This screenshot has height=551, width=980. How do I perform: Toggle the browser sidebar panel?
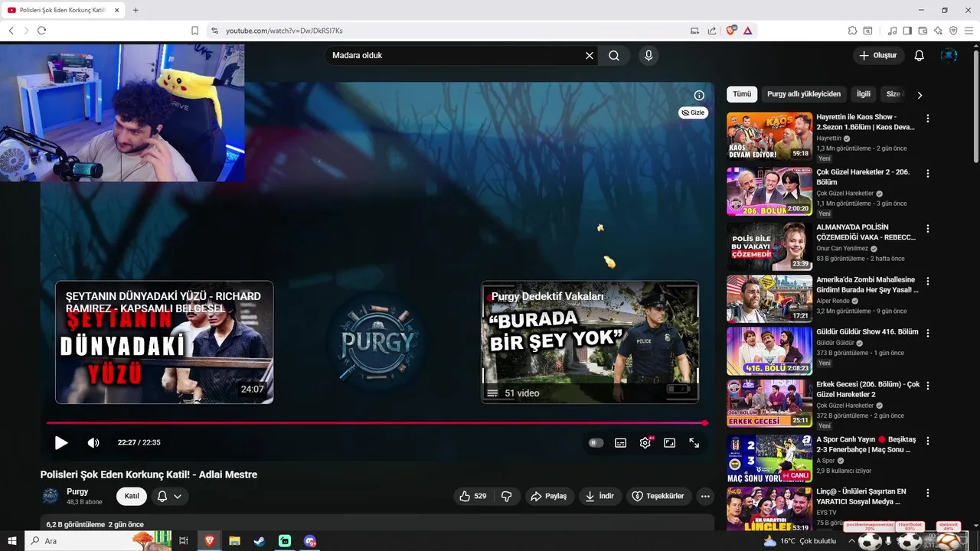click(x=907, y=31)
